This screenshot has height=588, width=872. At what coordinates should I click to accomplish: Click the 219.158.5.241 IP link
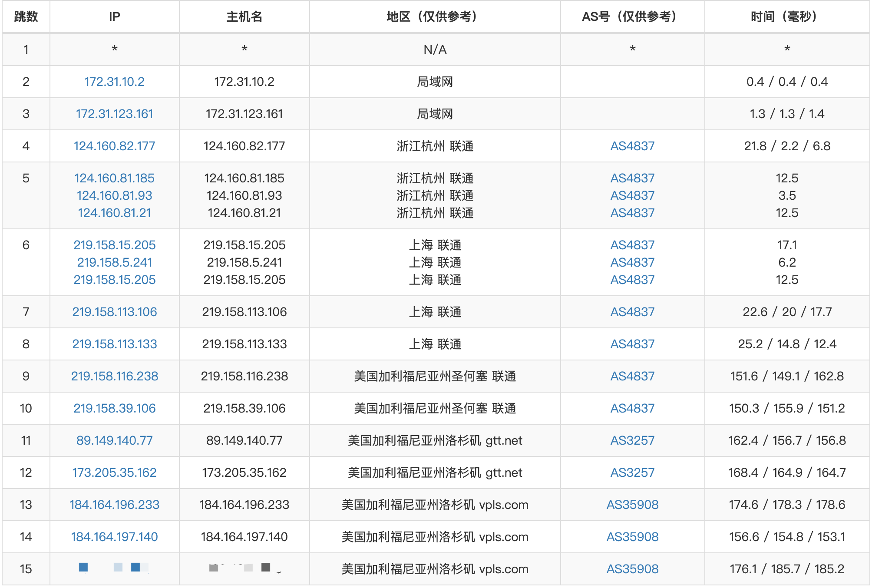pyautogui.click(x=114, y=262)
